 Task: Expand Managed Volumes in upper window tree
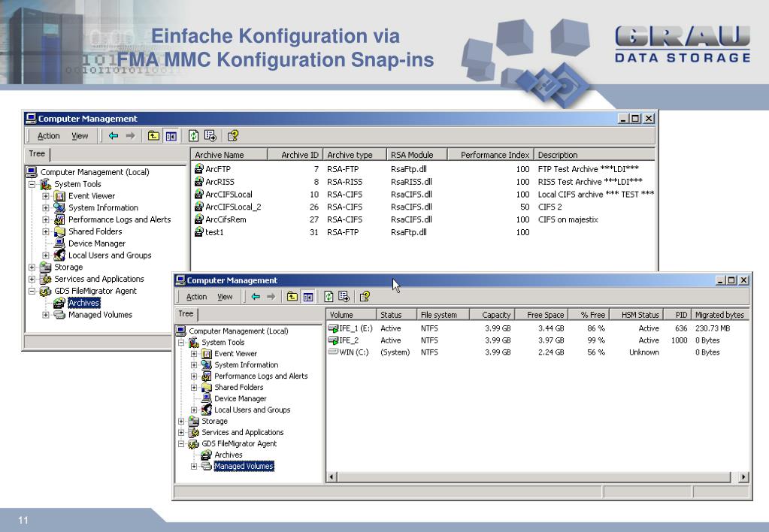tap(46, 315)
